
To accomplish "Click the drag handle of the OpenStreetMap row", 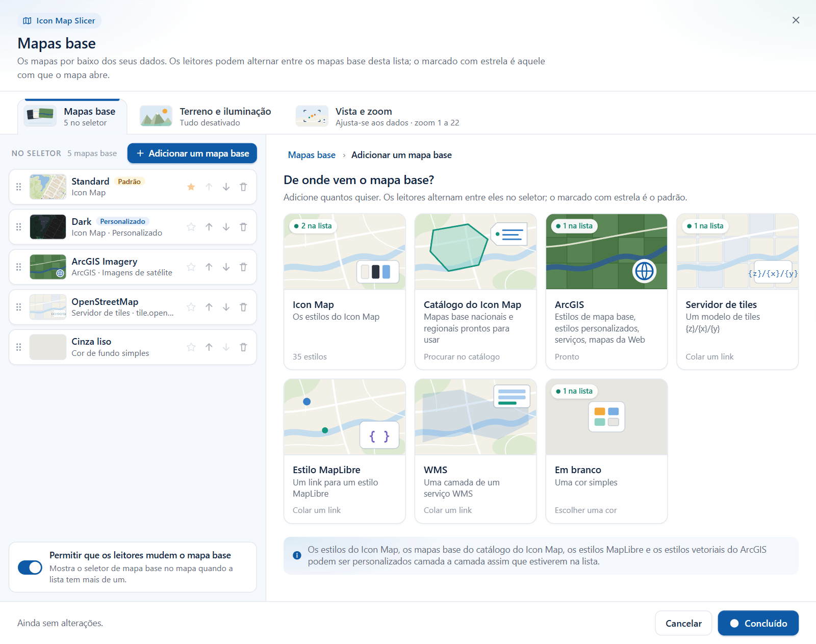I will [x=19, y=307].
